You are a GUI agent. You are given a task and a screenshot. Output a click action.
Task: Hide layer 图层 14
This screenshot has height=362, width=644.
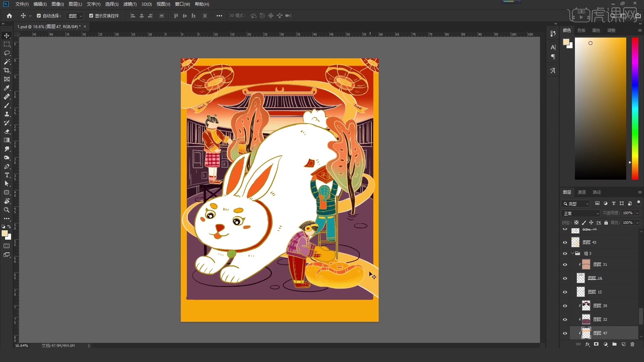[x=565, y=278]
